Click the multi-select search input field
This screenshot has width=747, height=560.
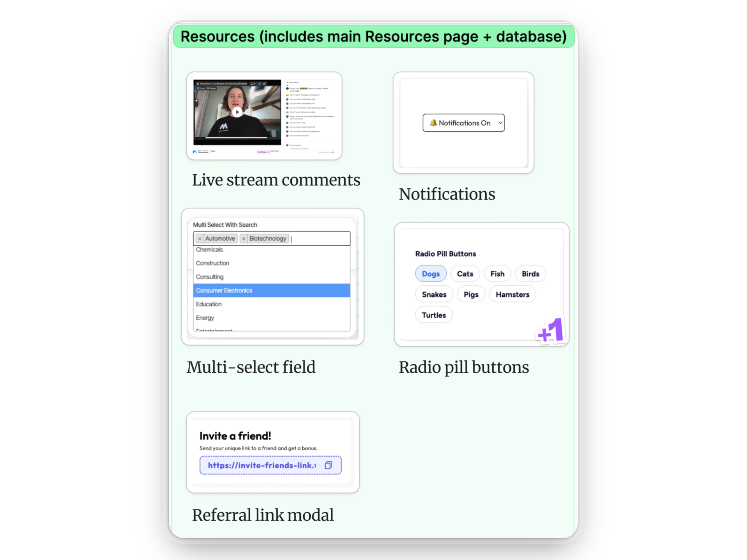click(319, 238)
